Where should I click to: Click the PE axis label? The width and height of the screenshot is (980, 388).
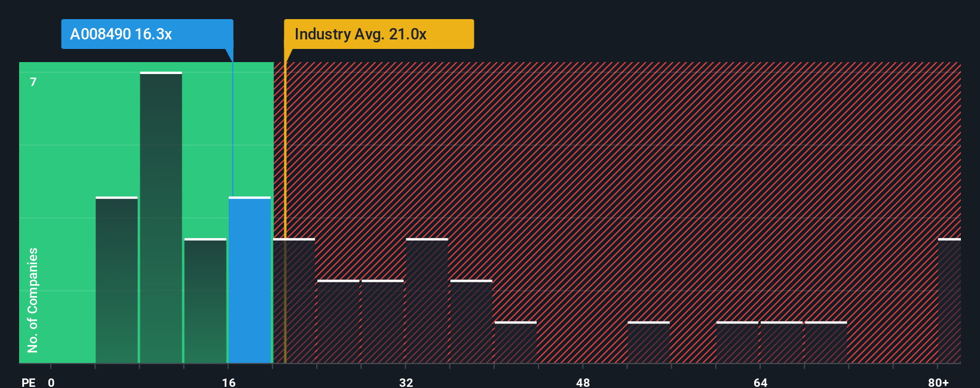click(x=29, y=383)
